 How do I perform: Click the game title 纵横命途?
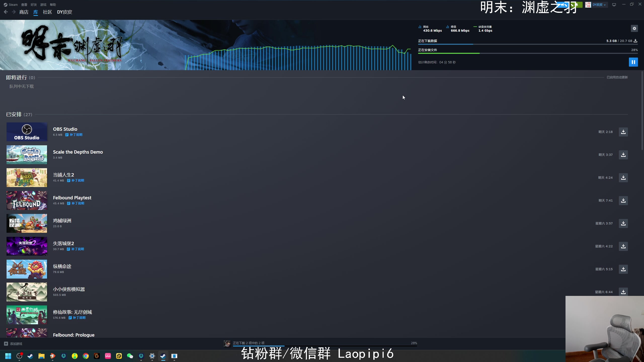[62, 266]
